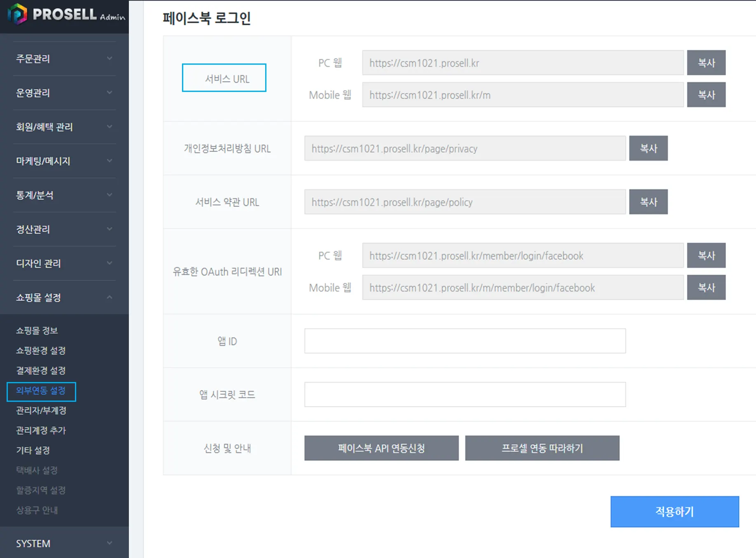Click the 앱 시크릿 코드 label
The height and width of the screenshot is (558, 756).
227,394
